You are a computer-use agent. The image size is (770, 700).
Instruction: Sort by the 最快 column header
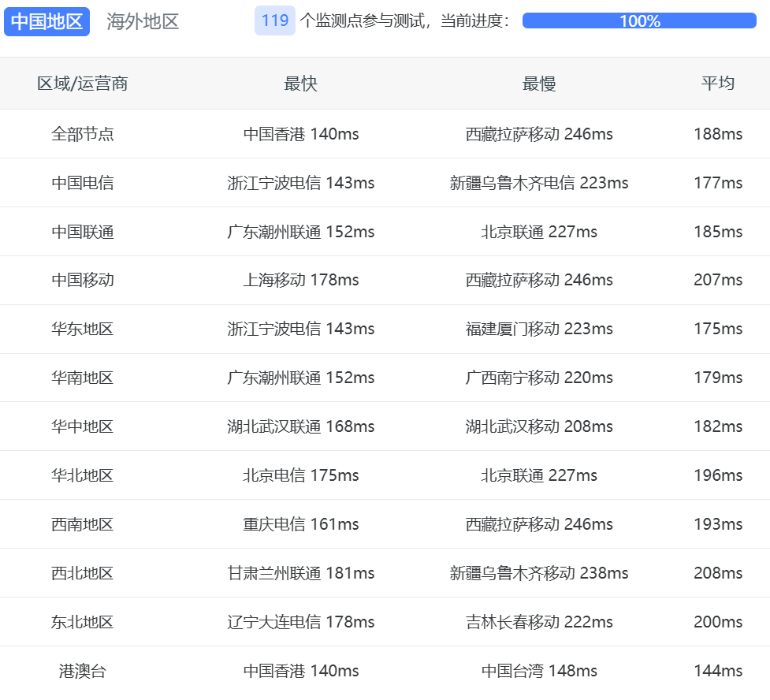[300, 84]
